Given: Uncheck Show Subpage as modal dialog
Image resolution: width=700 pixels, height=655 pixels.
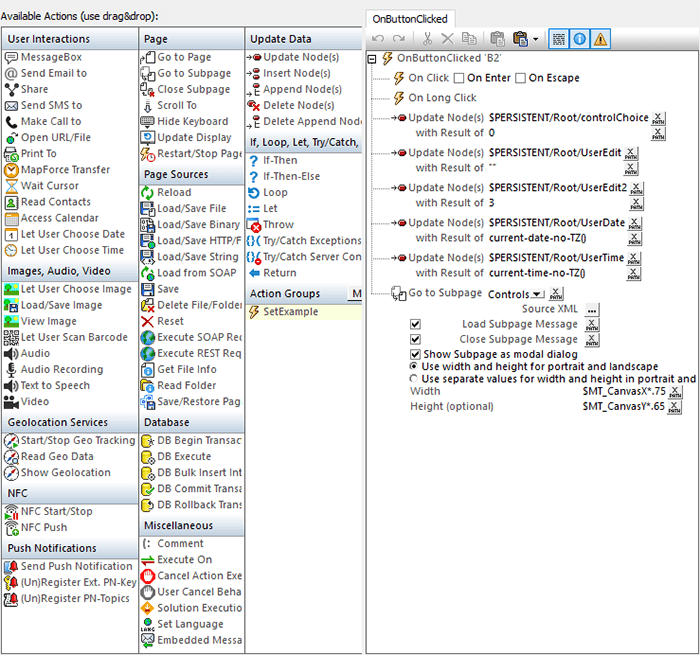Looking at the screenshot, I should click(416, 354).
